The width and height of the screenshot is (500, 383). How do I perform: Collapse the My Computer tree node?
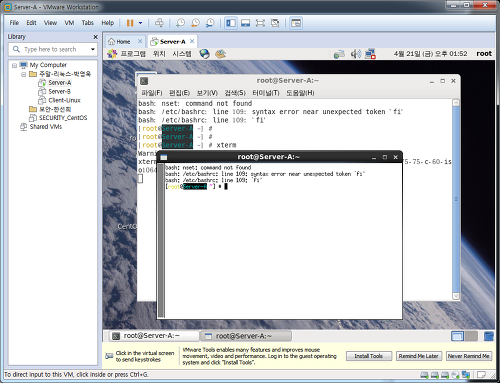[x=14, y=65]
